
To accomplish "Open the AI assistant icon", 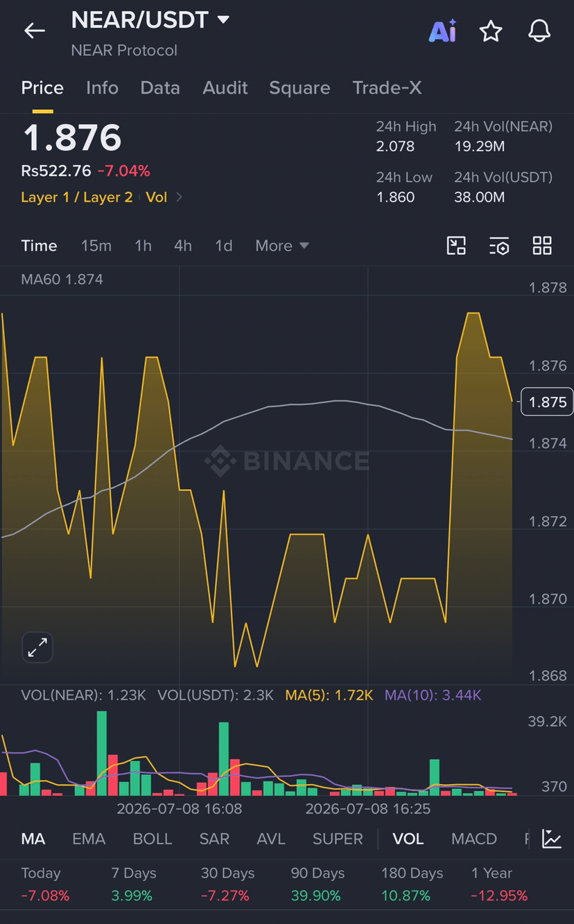I will click(442, 31).
